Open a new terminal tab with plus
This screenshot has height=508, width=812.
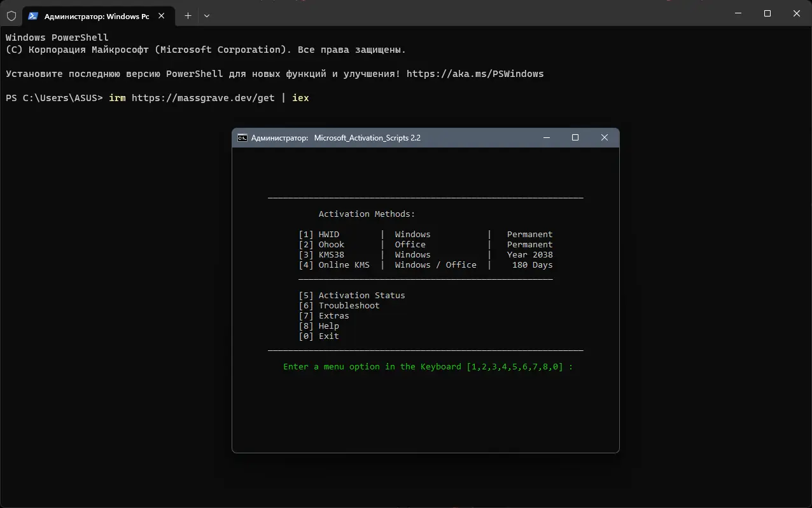click(x=188, y=15)
